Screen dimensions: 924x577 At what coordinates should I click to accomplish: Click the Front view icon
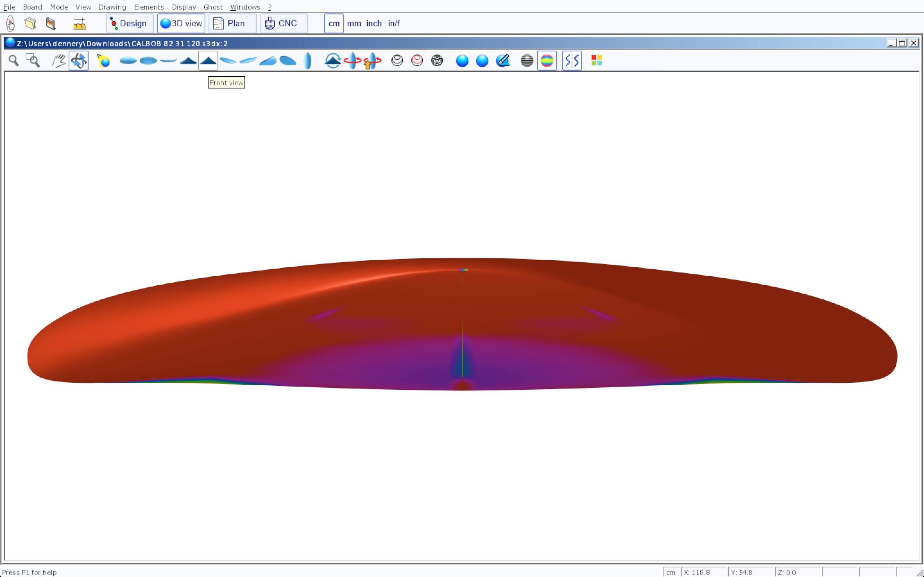click(x=208, y=61)
